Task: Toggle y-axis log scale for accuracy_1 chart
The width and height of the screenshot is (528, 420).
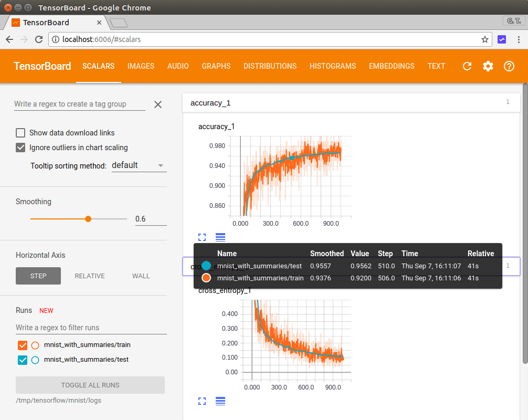Action: [x=220, y=237]
